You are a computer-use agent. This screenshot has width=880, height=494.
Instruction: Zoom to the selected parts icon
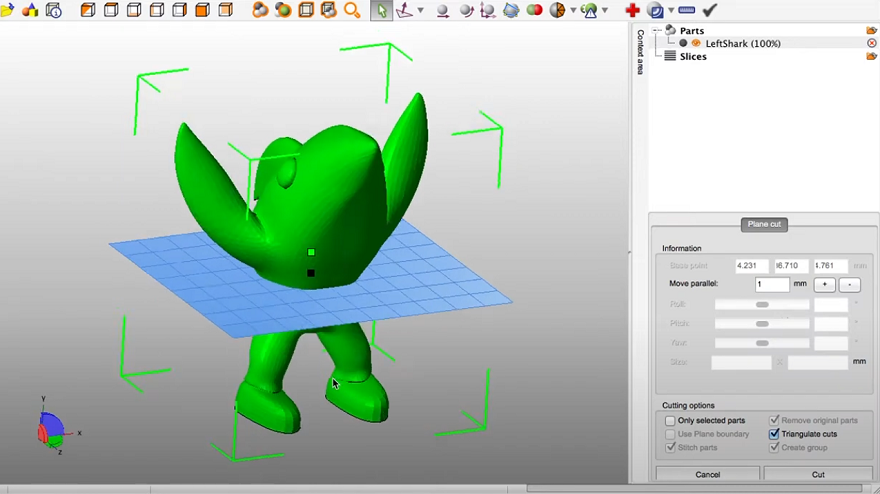(x=283, y=10)
